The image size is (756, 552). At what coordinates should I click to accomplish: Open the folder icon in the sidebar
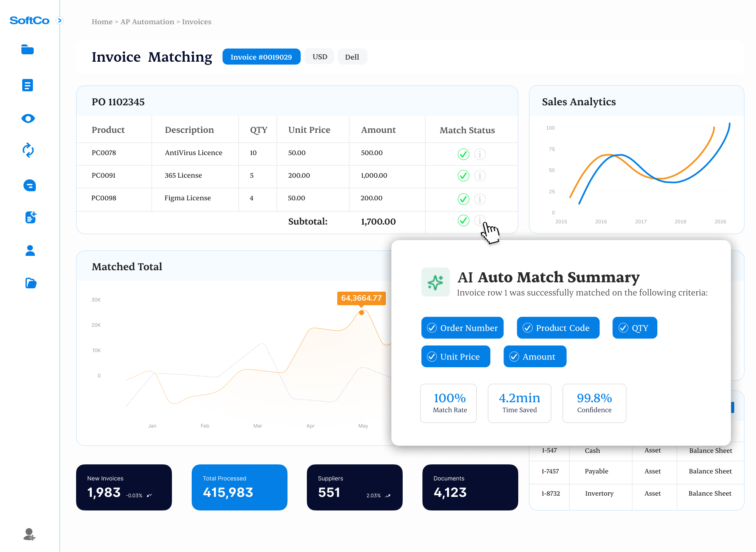[28, 49]
